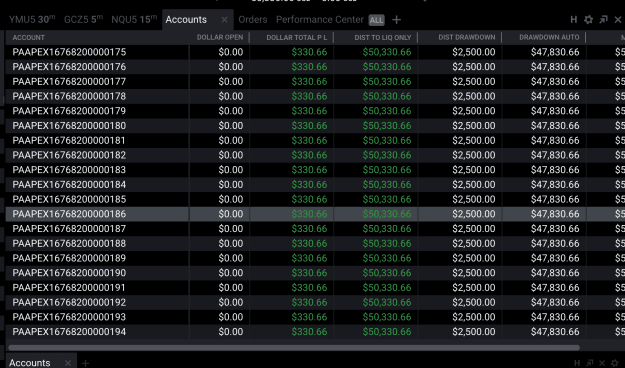Click horizontal scrollbar under accounts table
The image size is (625, 368).
click(294, 348)
